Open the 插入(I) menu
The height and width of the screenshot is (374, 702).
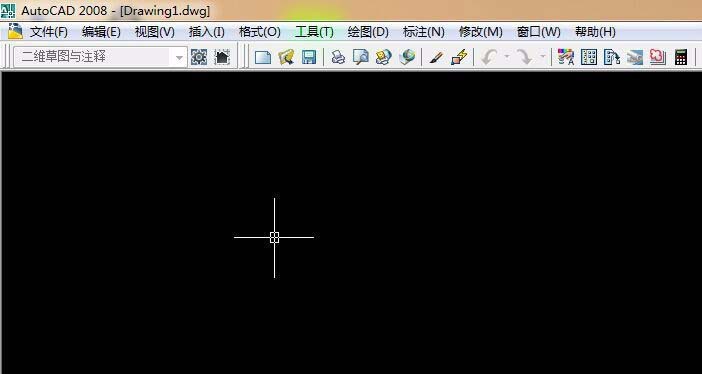[x=207, y=32]
